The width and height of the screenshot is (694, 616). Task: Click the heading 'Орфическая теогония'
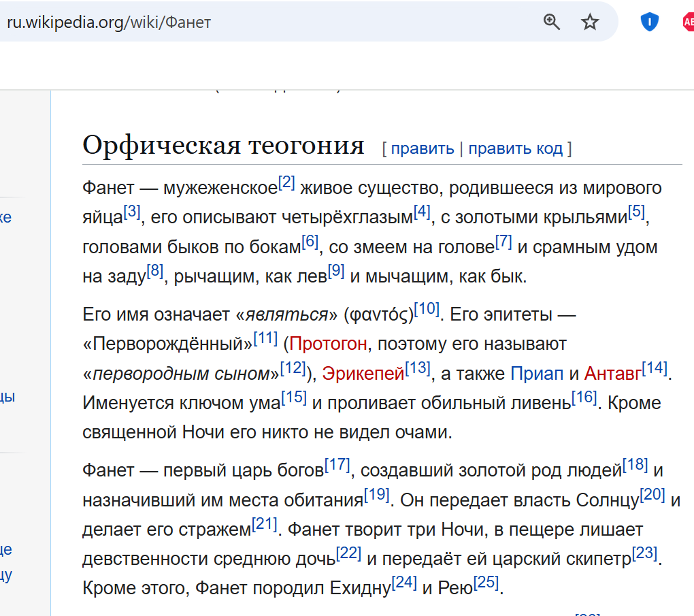(x=223, y=145)
